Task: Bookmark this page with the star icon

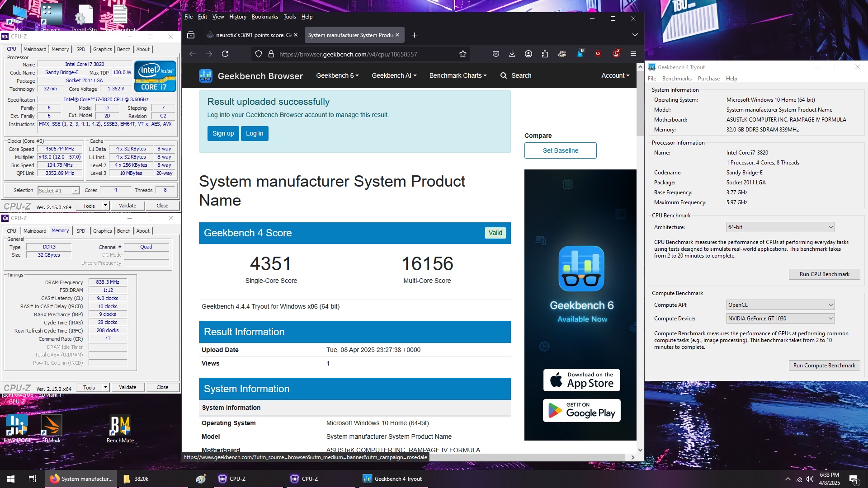Action: [x=463, y=54]
